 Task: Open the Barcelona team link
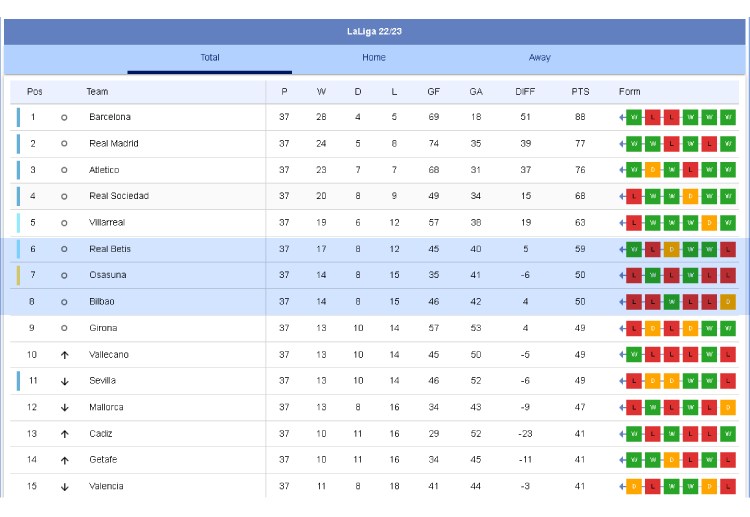(110, 117)
